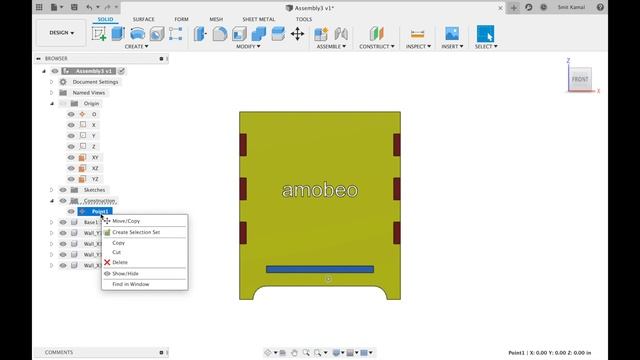Toggle eye icon for YZ plane
Viewport: 640px width, 360px height.
coord(71,179)
